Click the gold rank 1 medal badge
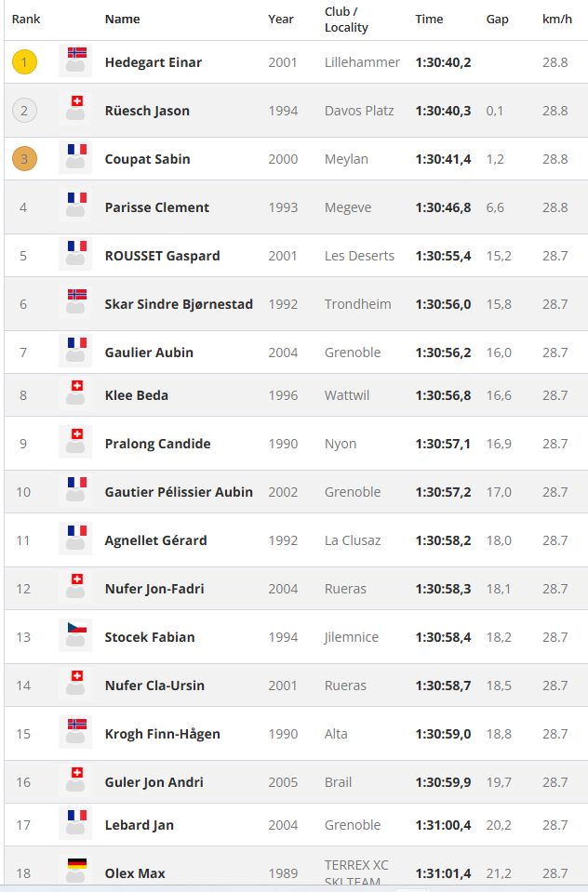This screenshot has height=892, width=588. [x=24, y=62]
